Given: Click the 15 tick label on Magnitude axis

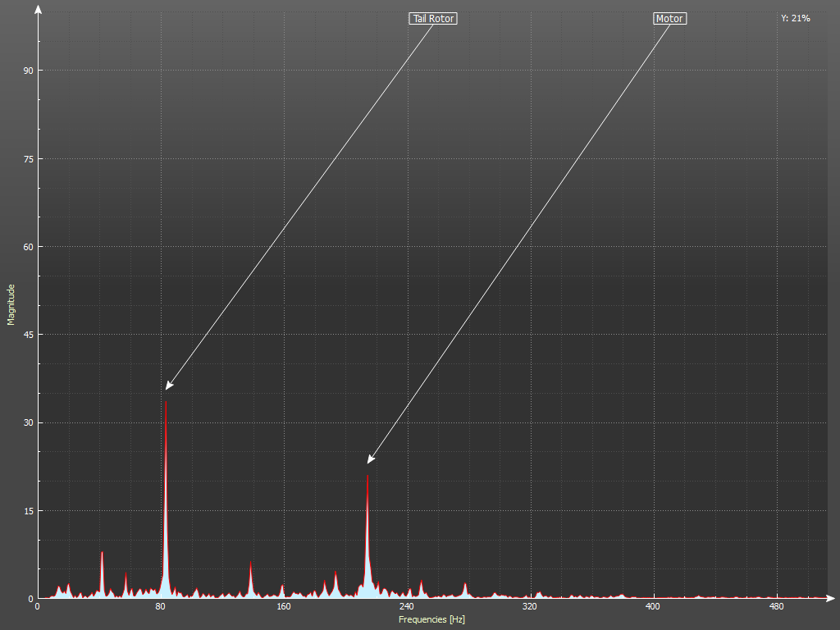Looking at the screenshot, I should point(28,511).
